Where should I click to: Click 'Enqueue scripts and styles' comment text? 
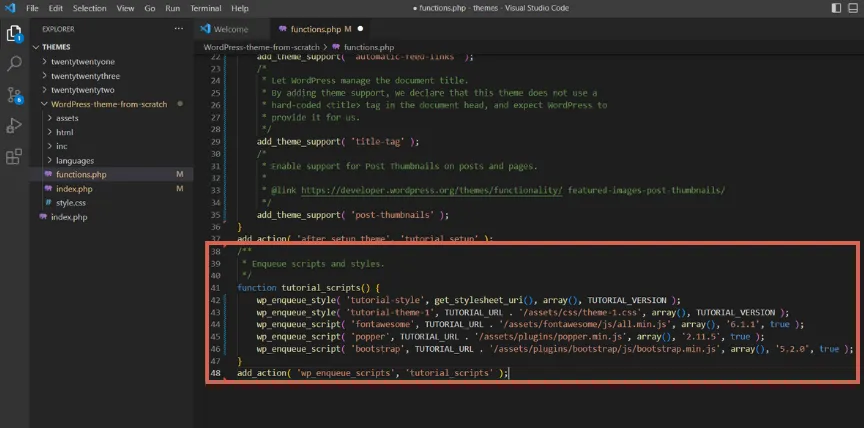point(318,264)
